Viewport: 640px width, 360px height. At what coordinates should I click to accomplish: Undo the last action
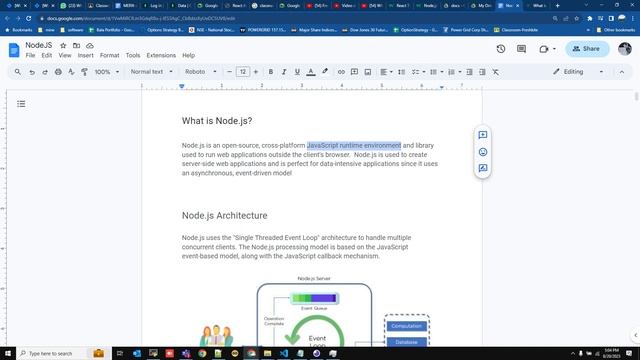click(32, 72)
